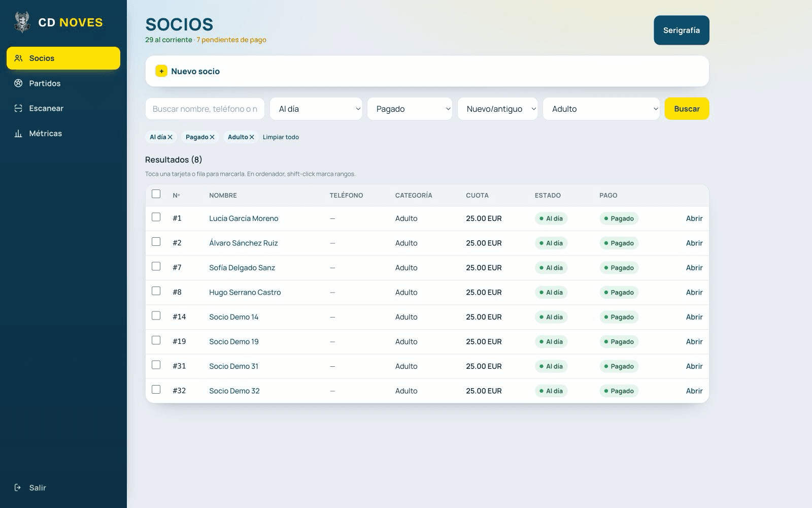Open the Nuevo/antiguo dropdown

tap(498, 109)
